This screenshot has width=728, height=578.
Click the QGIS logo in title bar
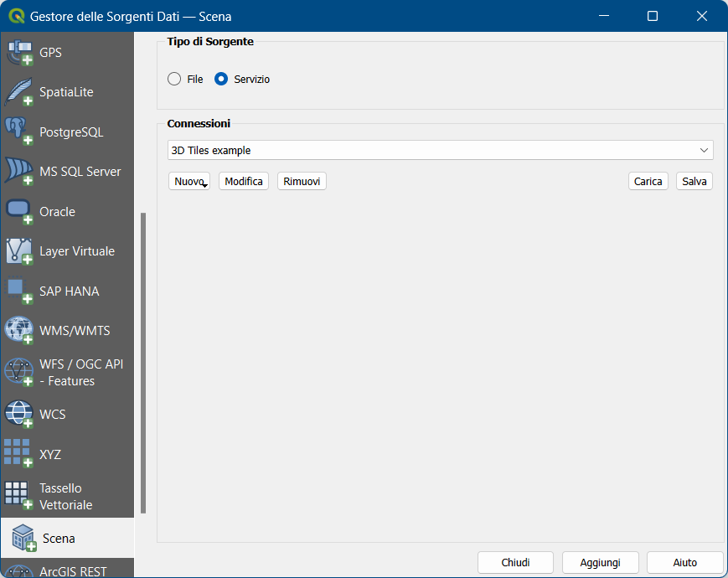[17, 16]
